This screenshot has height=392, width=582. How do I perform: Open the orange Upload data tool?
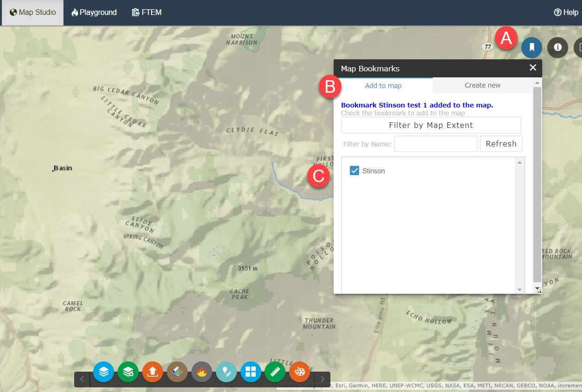[x=152, y=372]
